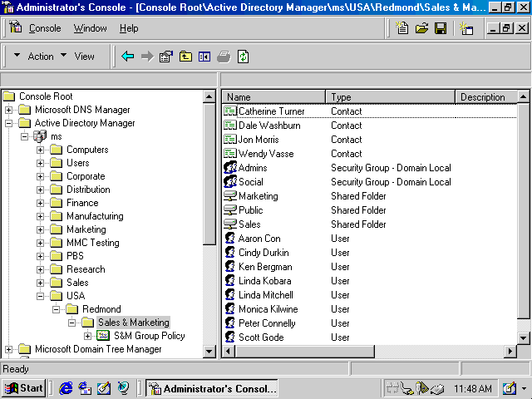Click the Description column header
The height and width of the screenshot is (399, 532).
pos(486,97)
